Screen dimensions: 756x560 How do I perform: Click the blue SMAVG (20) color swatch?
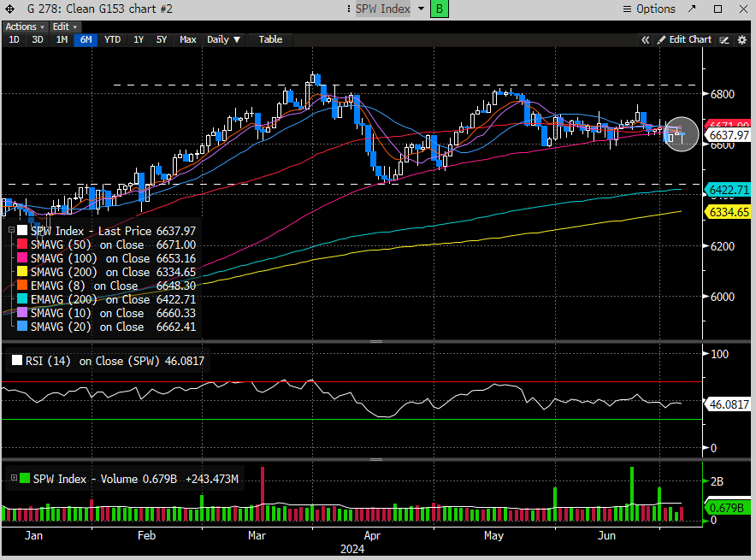pos(22,327)
